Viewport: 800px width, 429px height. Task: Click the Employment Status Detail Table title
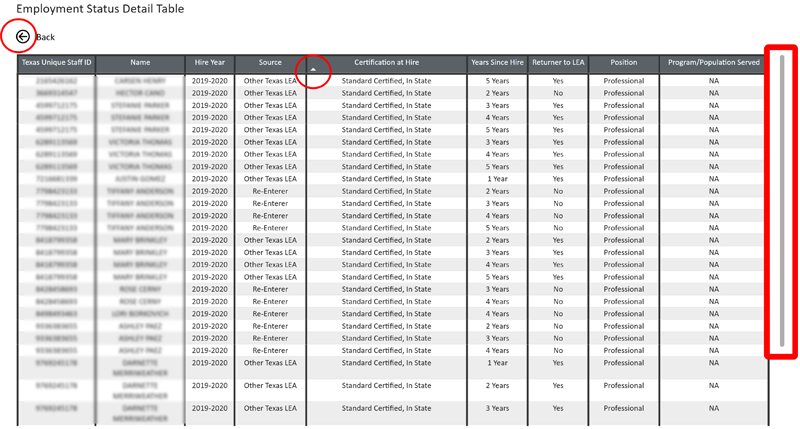coord(100,9)
